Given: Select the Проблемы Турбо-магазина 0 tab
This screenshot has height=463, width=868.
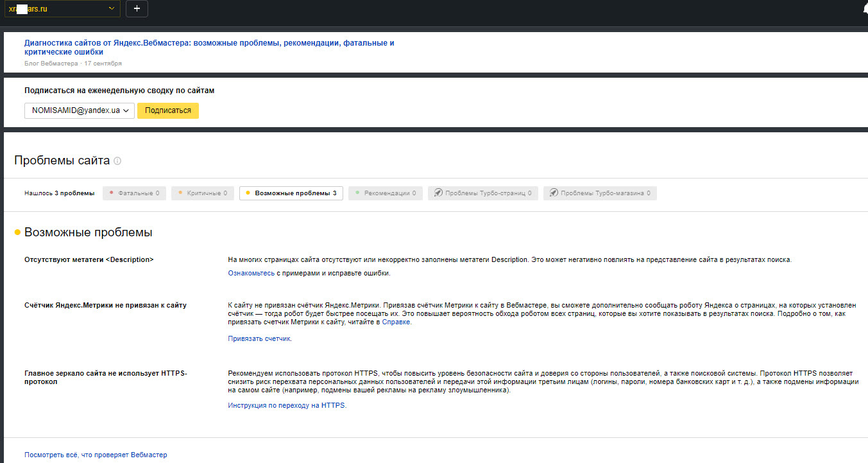Looking at the screenshot, I should click(x=600, y=193).
